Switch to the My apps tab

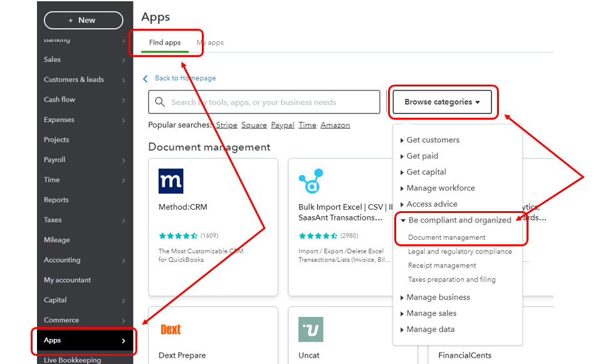(x=210, y=43)
